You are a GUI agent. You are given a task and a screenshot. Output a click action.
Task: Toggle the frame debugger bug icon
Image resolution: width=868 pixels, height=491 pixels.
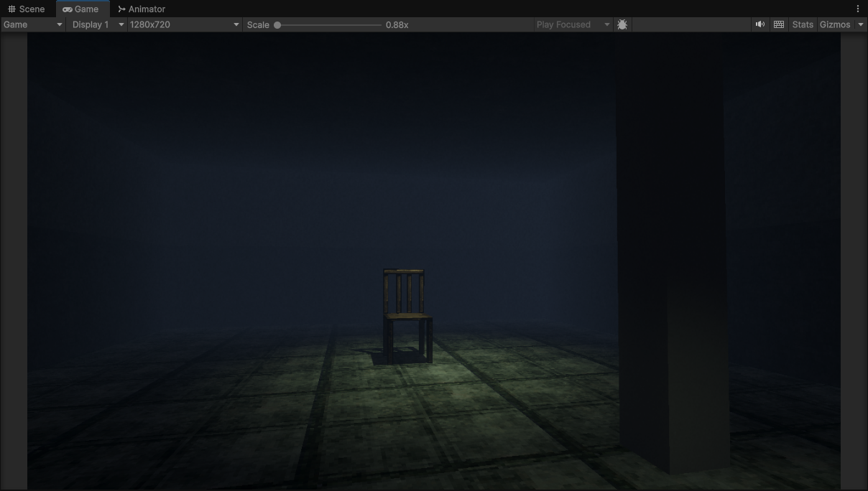pyautogui.click(x=622, y=24)
